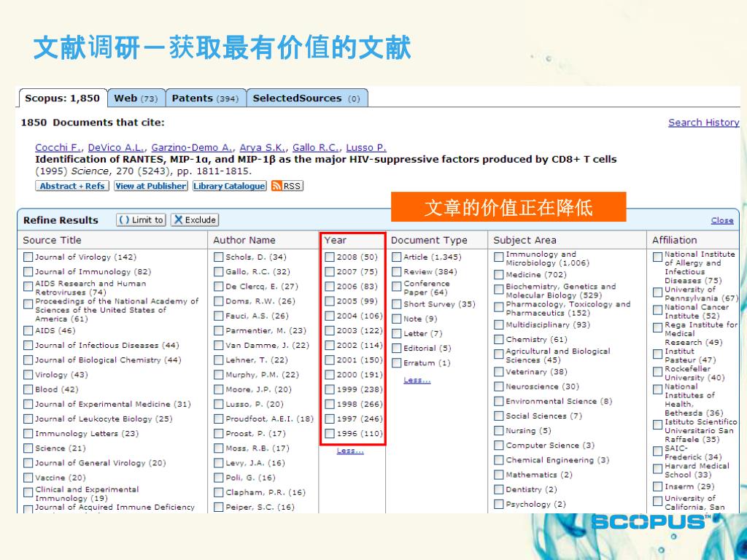Select the Erratum (1) checkbox

396,363
